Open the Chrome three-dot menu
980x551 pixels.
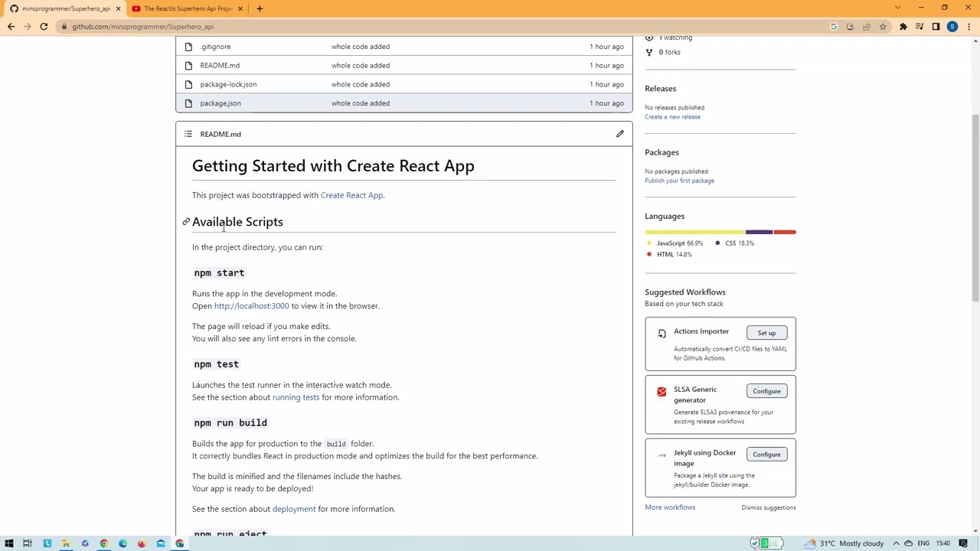(969, 27)
